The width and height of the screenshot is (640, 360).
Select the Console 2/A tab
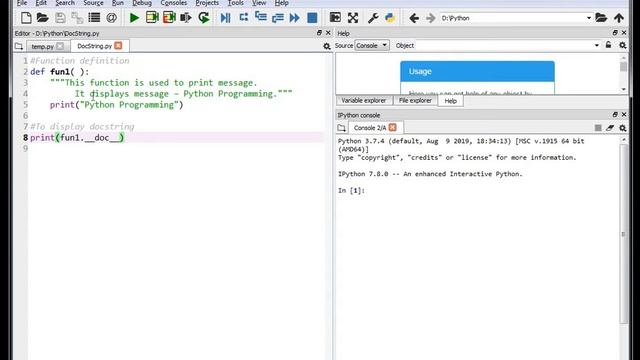369,128
